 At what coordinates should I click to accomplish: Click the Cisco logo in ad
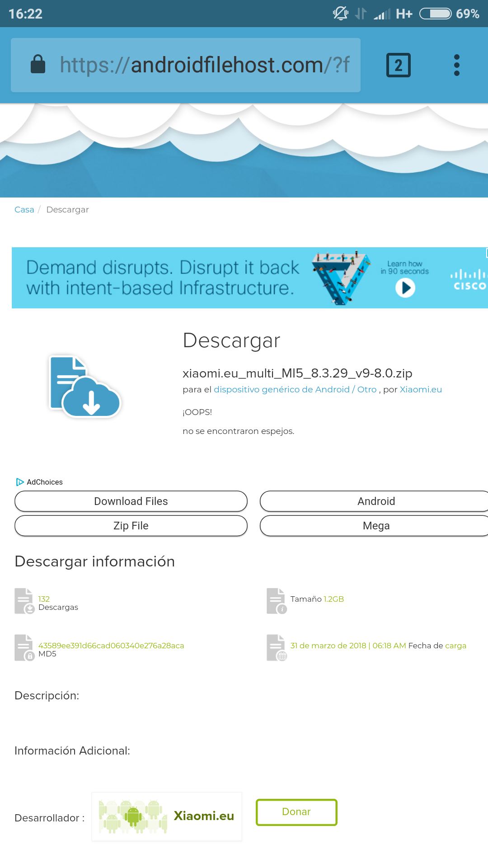[469, 280]
